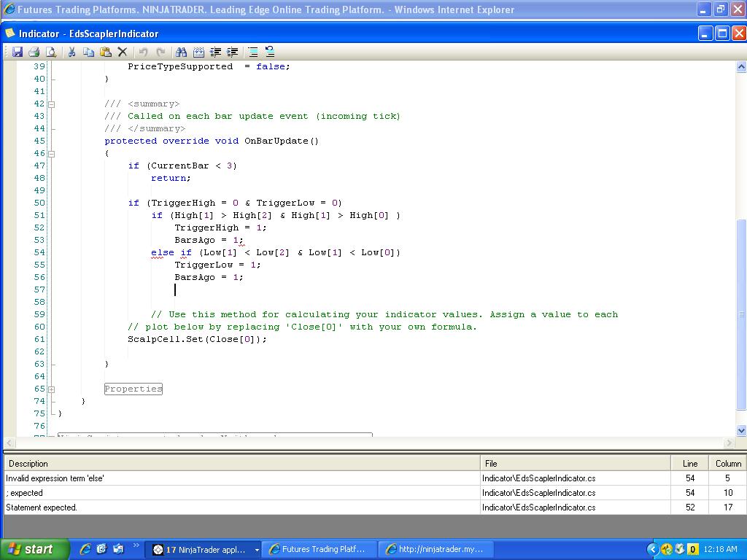The height and width of the screenshot is (560, 747).
Task: Compile code icon next to binoculars
Action: [198, 52]
